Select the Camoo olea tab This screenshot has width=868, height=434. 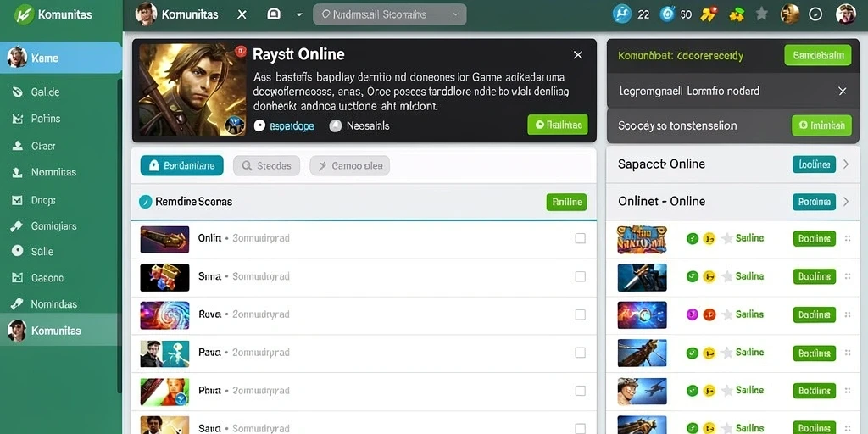tap(350, 165)
